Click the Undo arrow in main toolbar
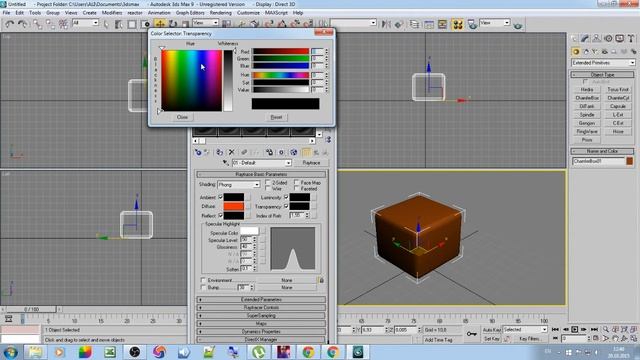This screenshot has height=360, width=640. [9, 24]
